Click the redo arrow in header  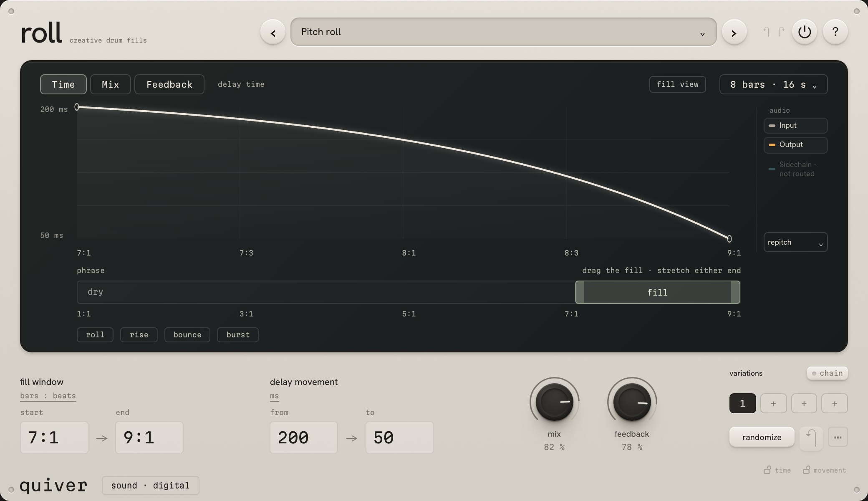pyautogui.click(x=781, y=31)
